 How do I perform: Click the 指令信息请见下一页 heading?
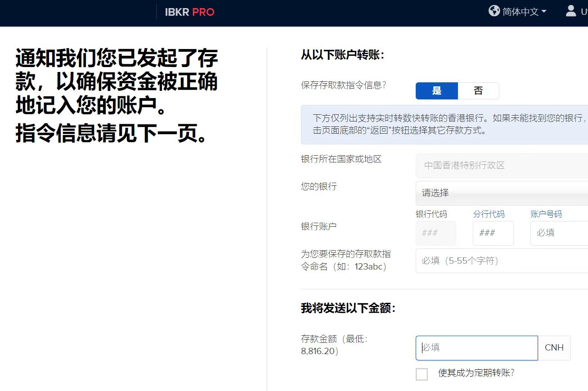[x=112, y=133]
